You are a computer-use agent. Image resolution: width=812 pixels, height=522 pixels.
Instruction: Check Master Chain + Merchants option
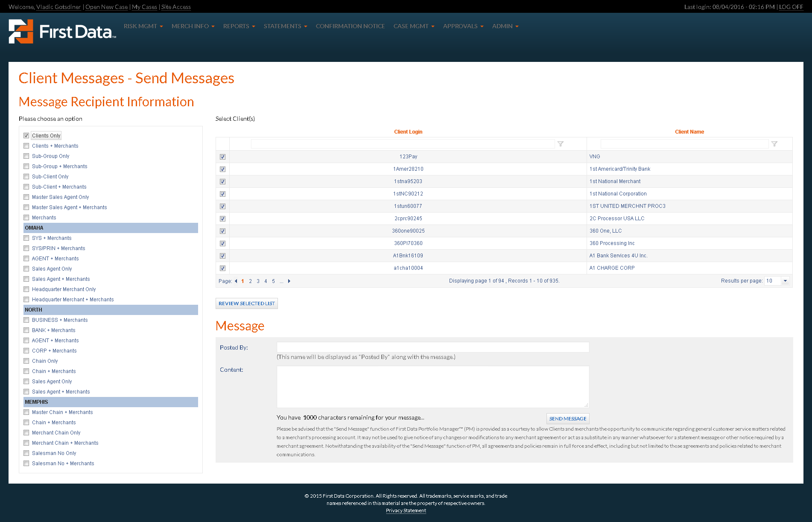pos(26,412)
